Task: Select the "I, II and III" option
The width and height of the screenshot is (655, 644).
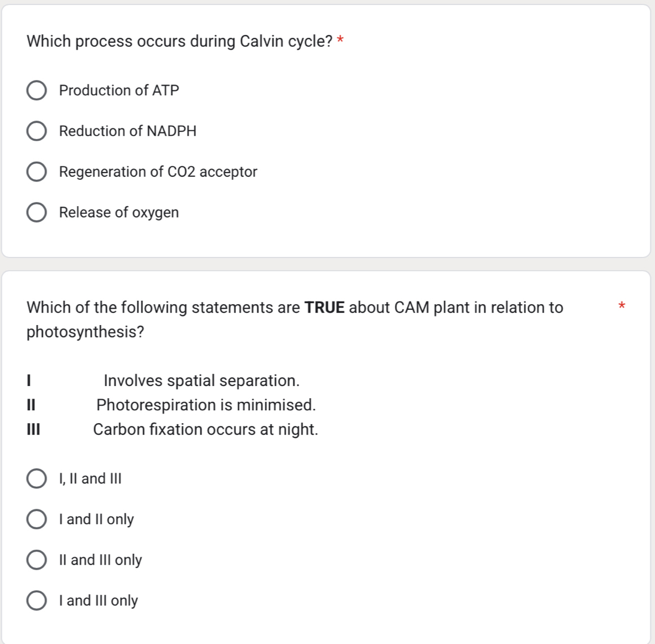Action: [37, 478]
